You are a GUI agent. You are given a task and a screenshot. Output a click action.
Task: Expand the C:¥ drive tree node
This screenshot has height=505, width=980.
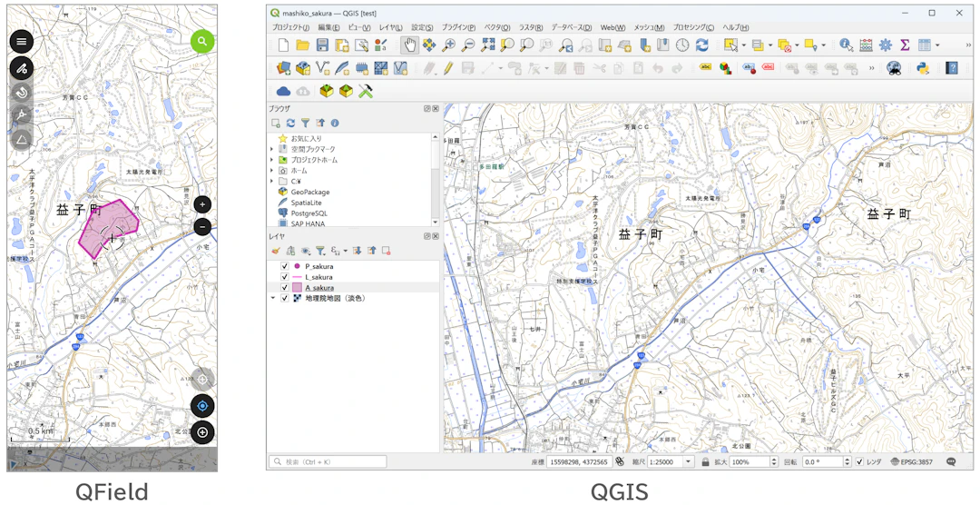click(x=272, y=181)
